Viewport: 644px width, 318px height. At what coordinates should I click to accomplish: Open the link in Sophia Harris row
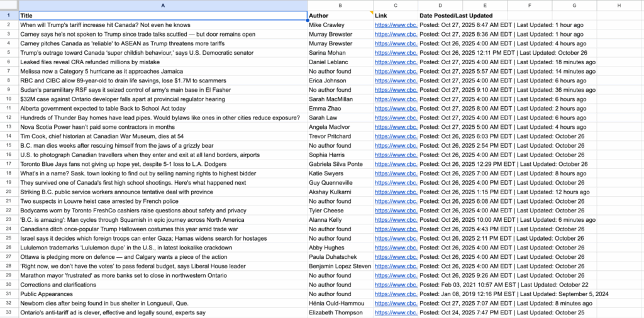click(396, 155)
